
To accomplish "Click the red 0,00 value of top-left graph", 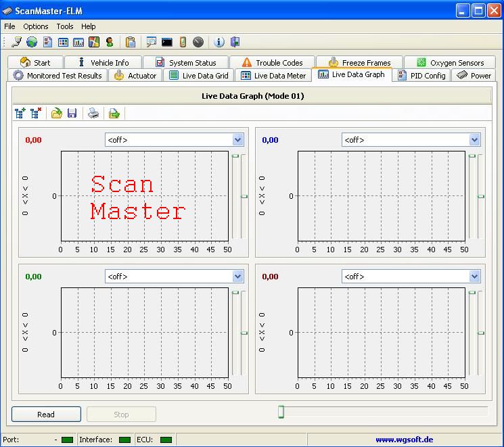I will click(x=33, y=140).
